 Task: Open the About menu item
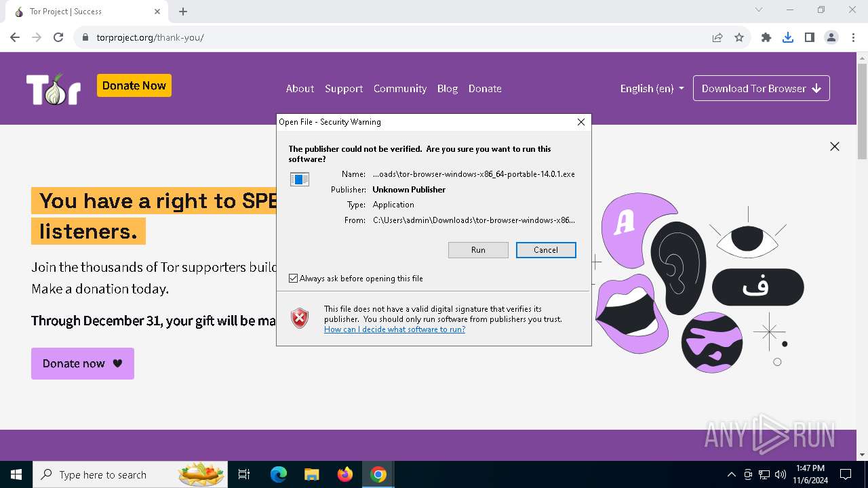click(x=300, y=89)
